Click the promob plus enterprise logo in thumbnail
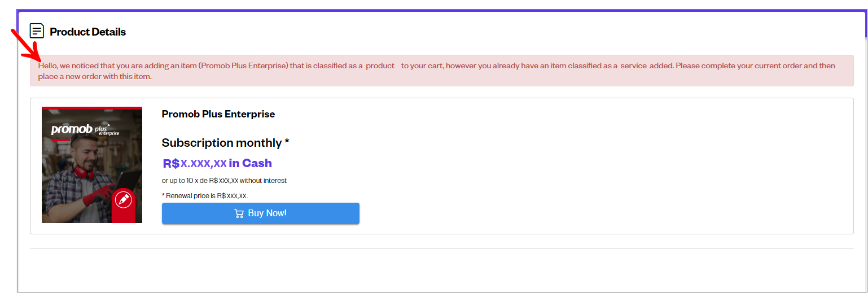The image size is (868, 297). [85, 130]
